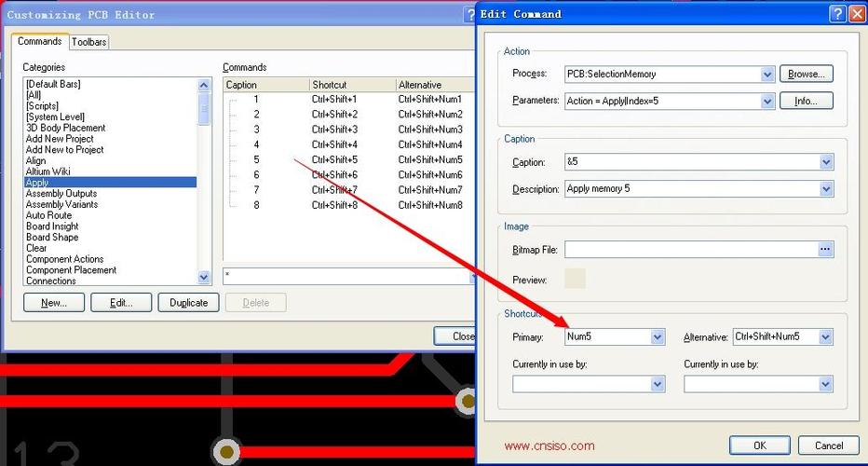This screenshot has width=868, height=466.
Task: Select the Commands tab
Action: click(x=39, y=41)
